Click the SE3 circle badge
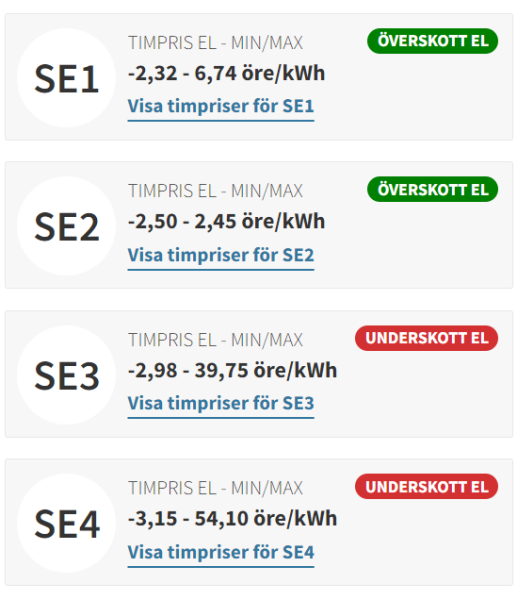 coord(67,375)
